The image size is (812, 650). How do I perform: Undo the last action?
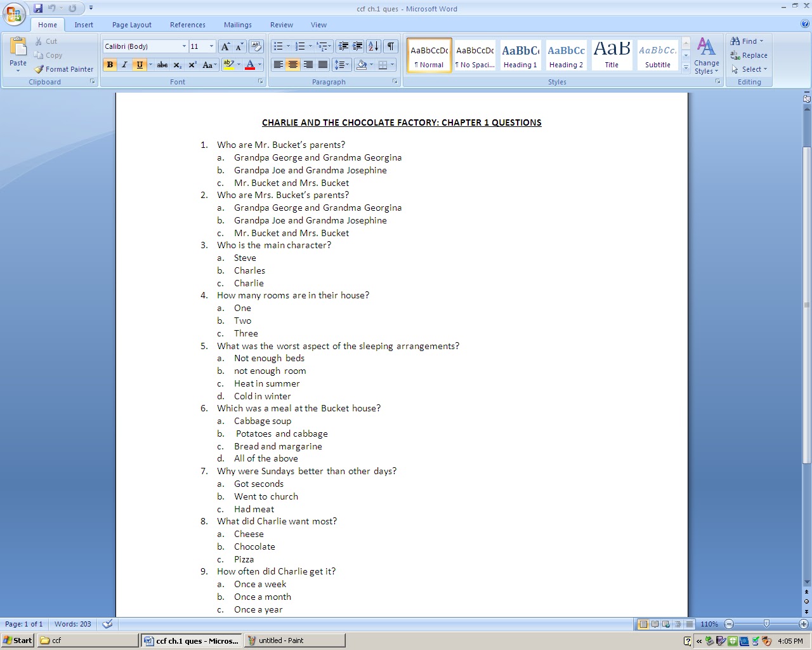pyautogui.click(x=51, y=8)
